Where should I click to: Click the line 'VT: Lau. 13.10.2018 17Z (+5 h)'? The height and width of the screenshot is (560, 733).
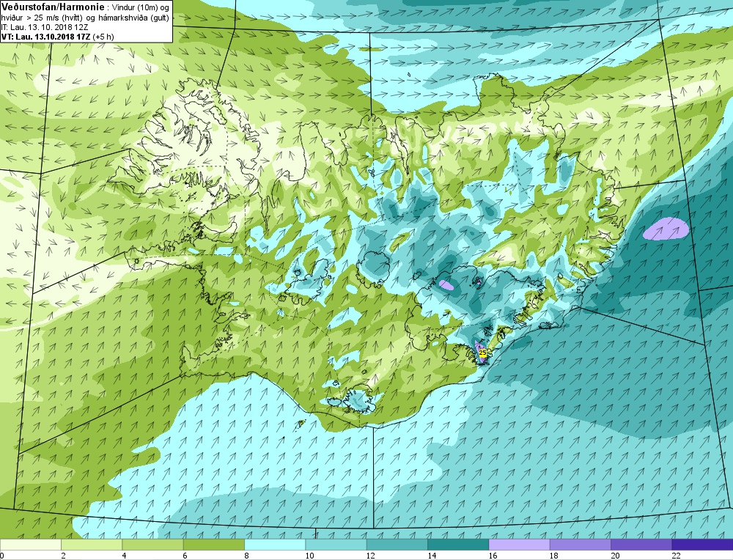[57, 37]
